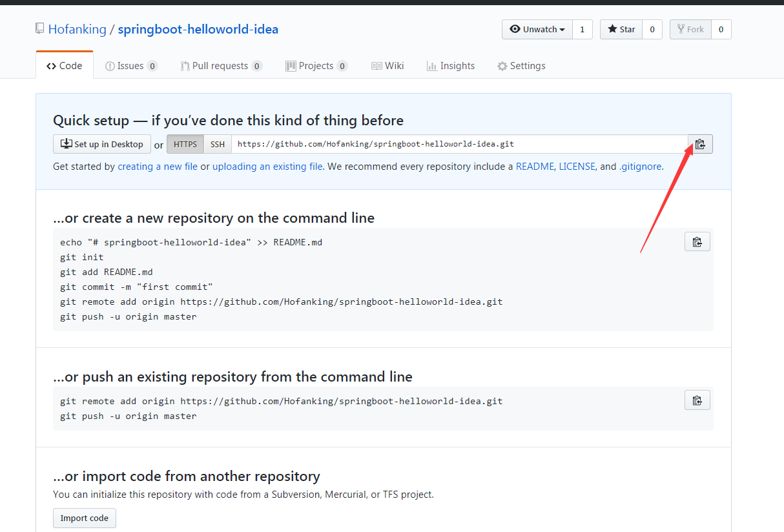Click Set up in Desktop button
Image resolution: width=784 pixels, height=532 pixels.
click(102, 144)
